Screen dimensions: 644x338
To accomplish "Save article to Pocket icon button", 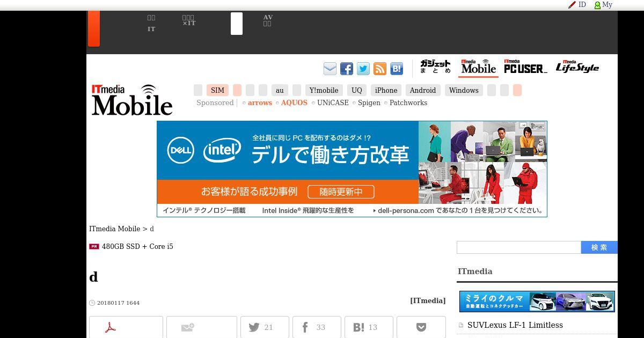I will pos(421,327).
